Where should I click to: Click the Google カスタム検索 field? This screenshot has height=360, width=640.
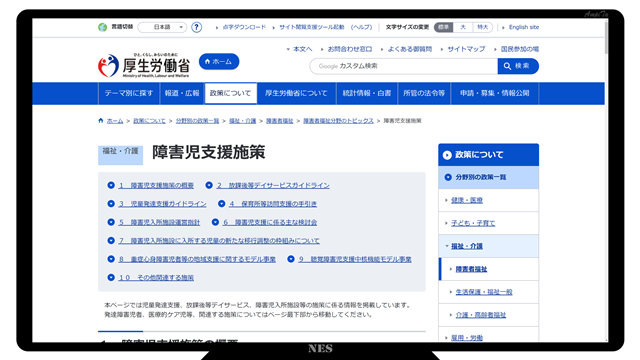pos(403,66)
